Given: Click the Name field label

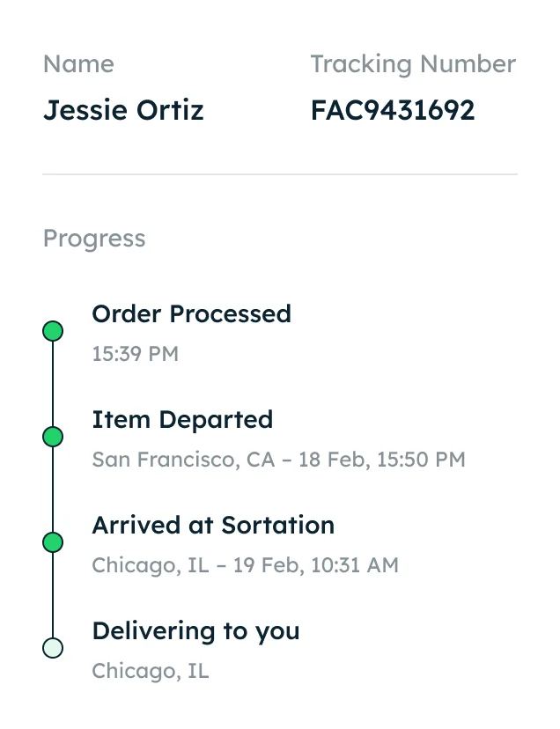Looking at the screenshot, I should (x=78, y=64).
